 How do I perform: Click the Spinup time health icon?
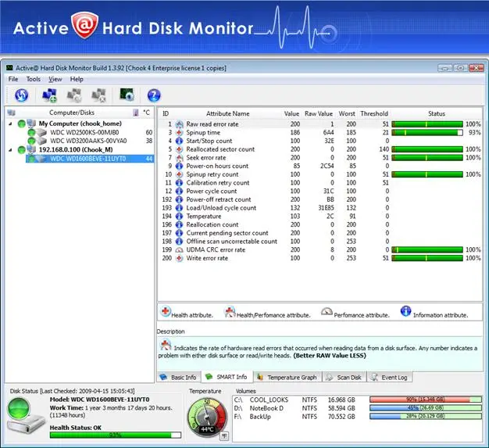pos(180,133)
